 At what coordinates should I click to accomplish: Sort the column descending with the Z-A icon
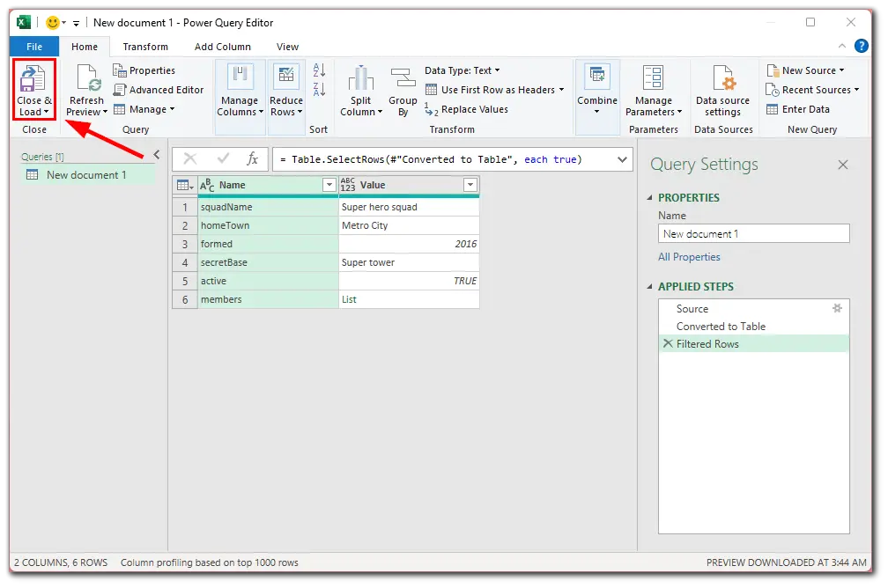[x=320, y=90]
